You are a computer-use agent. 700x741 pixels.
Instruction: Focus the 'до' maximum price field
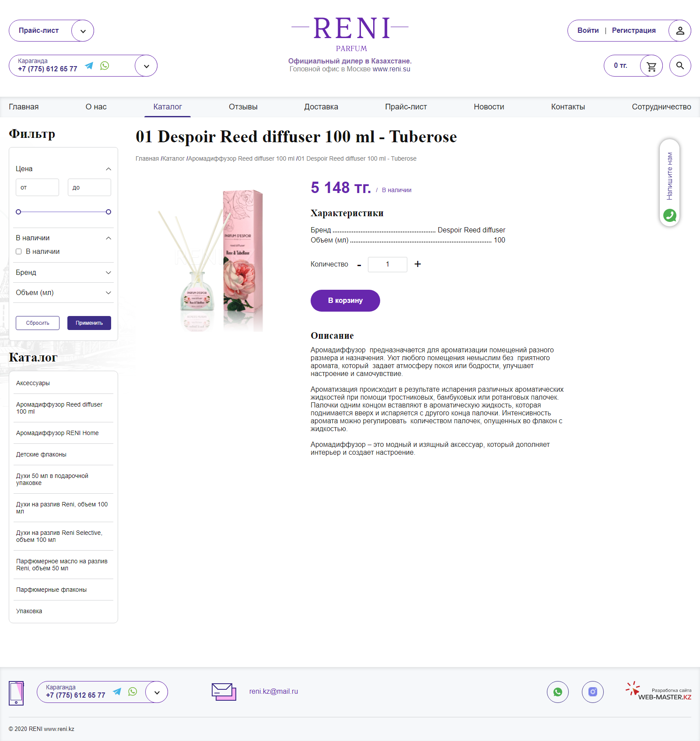pyautogui.click(x=89, y=187)
